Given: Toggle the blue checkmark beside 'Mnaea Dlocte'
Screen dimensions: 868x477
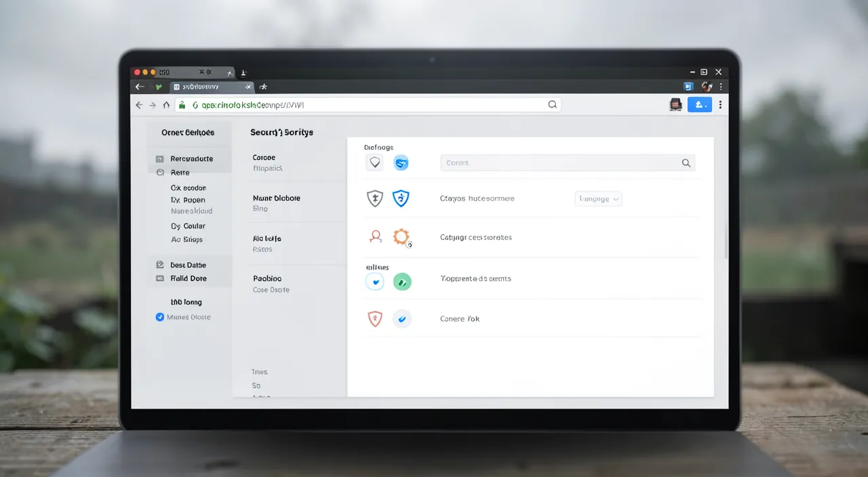Looking at the screenshot, I should 160,316.
